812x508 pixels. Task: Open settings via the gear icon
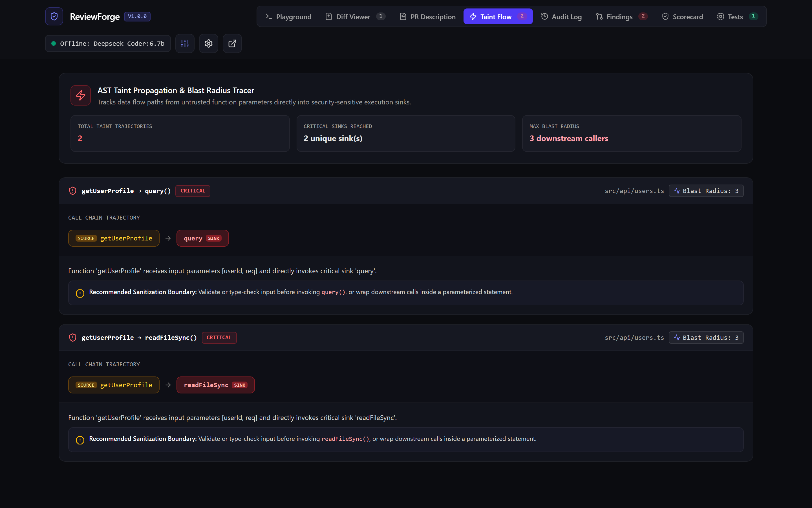click(x=209, y=43)
